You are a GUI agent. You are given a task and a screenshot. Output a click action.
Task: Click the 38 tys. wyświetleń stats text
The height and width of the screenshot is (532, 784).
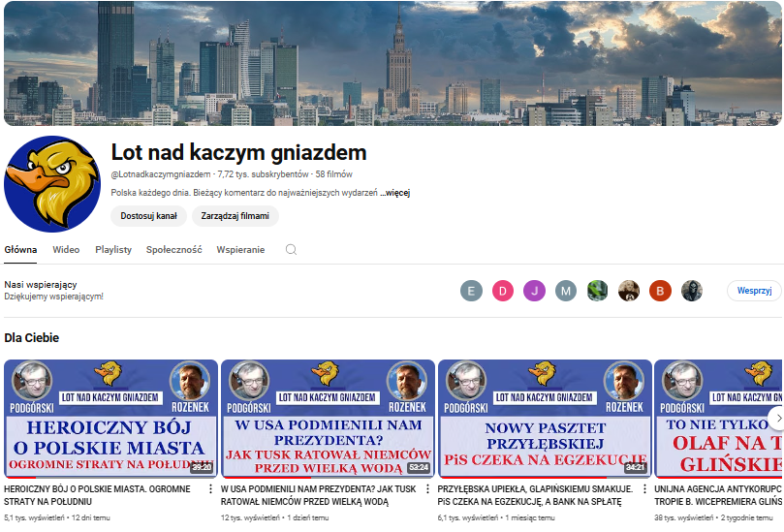[684, 518]
